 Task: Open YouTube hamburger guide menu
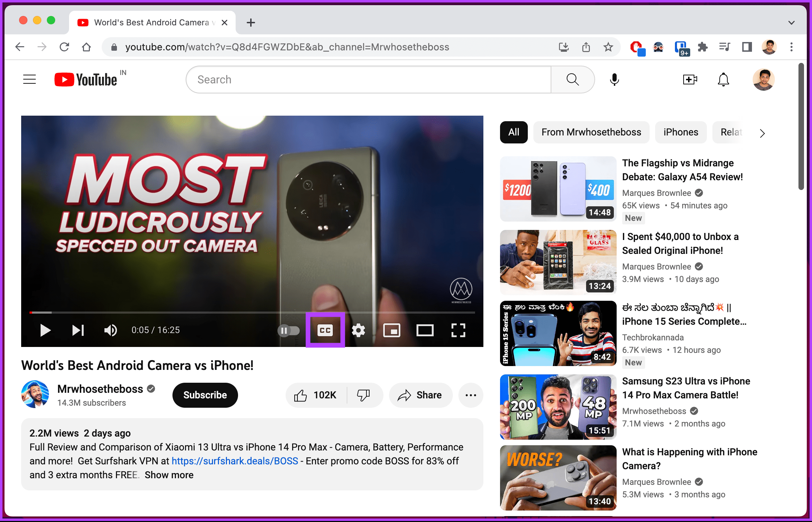point(29,80)
